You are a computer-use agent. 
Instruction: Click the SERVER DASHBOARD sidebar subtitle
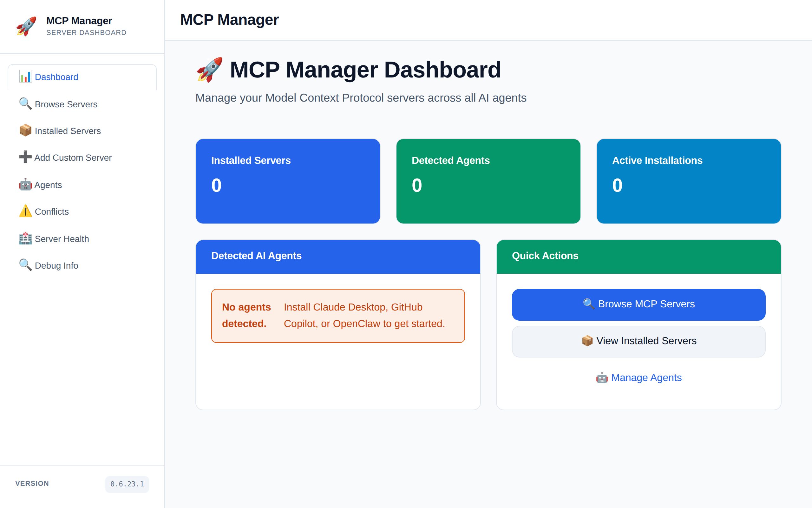[86, 33]
